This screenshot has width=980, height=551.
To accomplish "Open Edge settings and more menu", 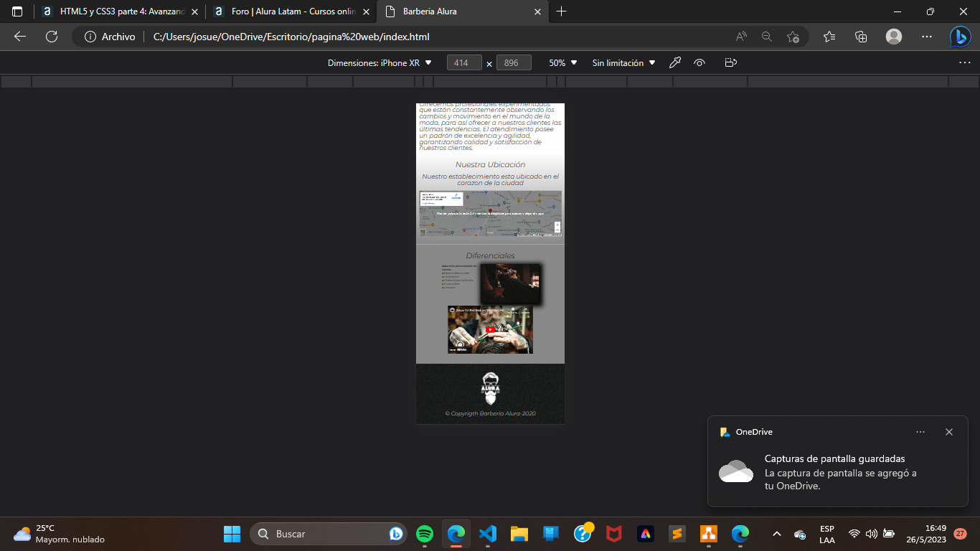I will tap(926, 37).
